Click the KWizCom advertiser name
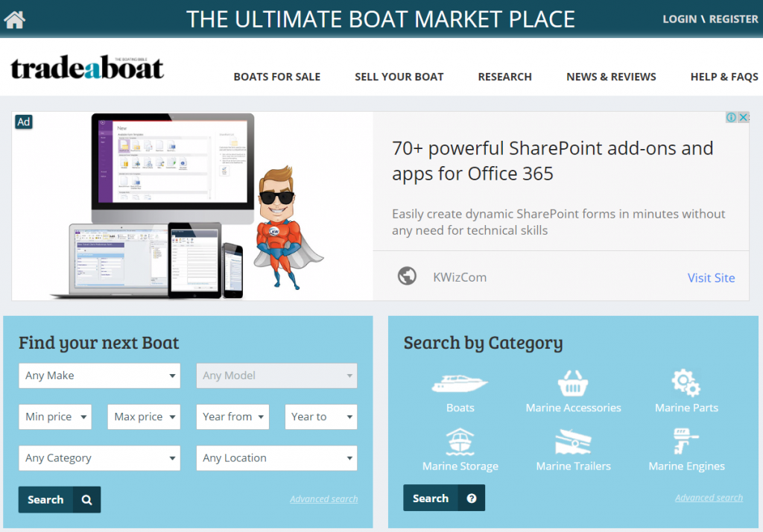Image resolution: width=763 pixels, height=532 pixels. pos(459,277)
